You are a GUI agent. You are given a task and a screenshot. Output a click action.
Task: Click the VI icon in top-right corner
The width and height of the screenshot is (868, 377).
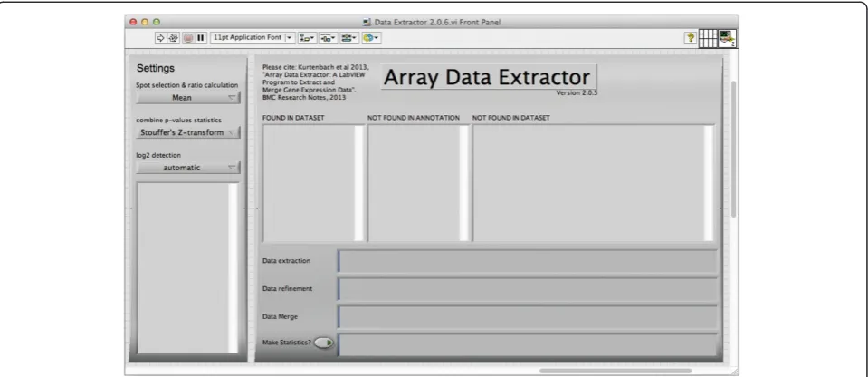pyautogui.click(x=727, y=38)
